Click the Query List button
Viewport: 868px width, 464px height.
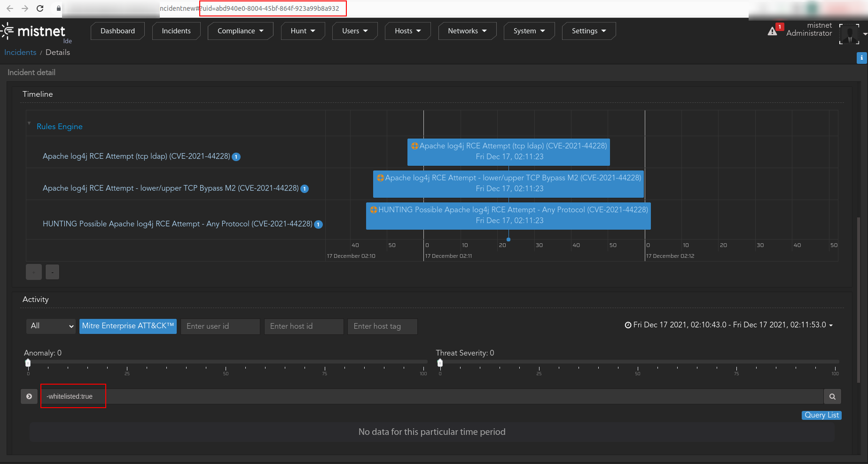pos(821,415)
